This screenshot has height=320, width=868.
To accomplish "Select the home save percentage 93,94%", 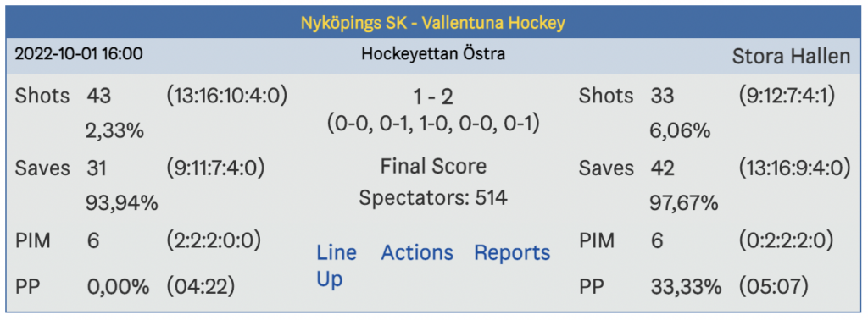I will click(x=122, y=204).
